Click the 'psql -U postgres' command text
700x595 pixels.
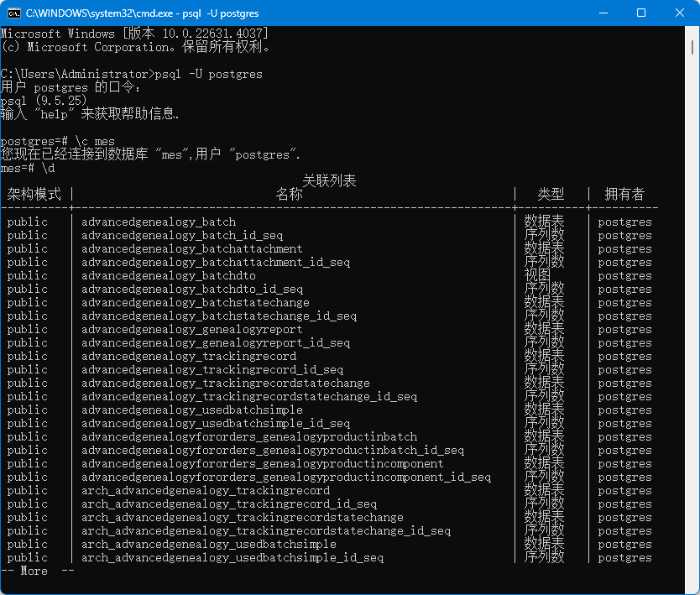208,74
